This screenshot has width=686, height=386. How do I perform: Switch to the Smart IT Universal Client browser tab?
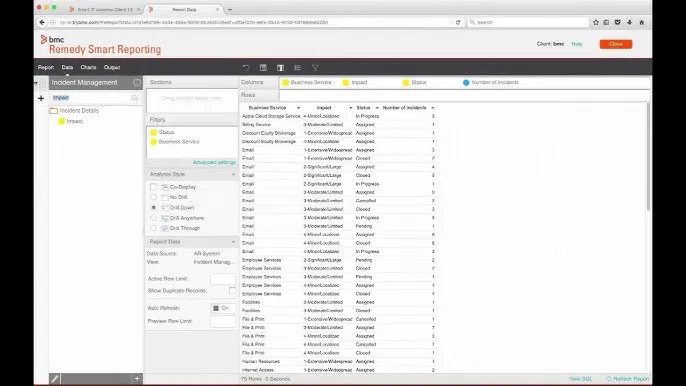coord(105,9)
